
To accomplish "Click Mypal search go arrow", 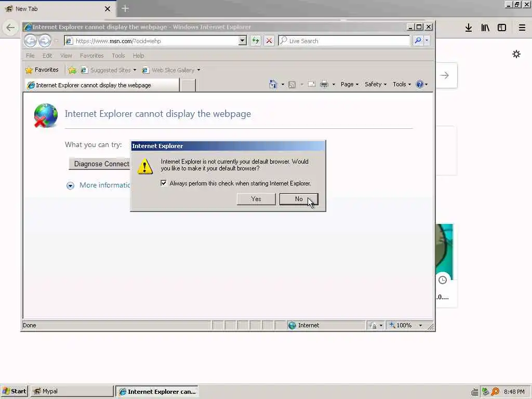I will pos(445,75).
